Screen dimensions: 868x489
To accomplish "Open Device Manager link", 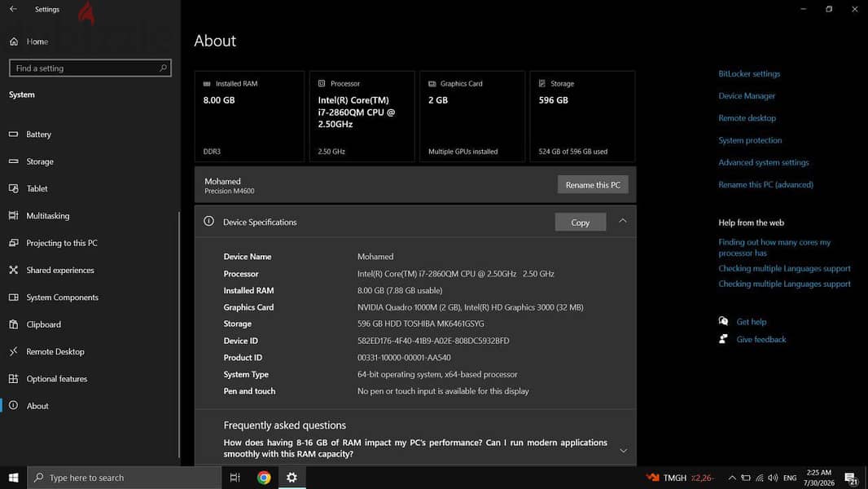I will [747, 96].
